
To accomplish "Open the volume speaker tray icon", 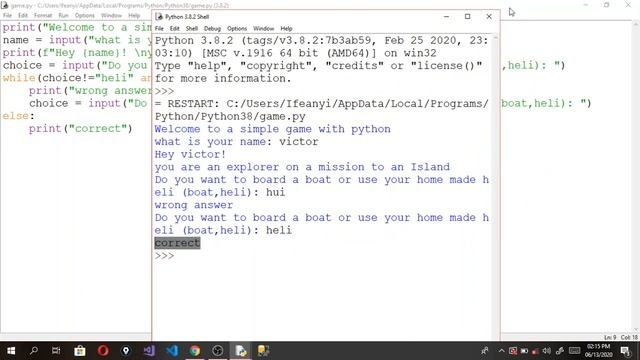I will [547, 351].
